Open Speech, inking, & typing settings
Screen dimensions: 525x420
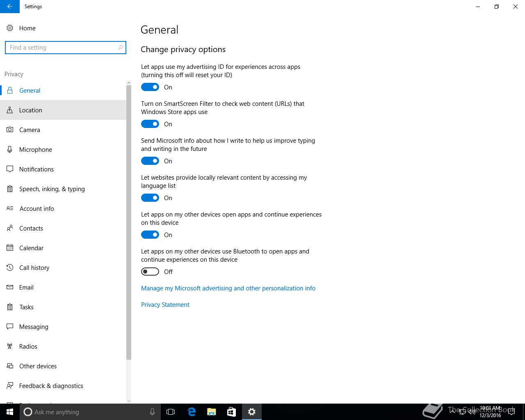(63, 189)
